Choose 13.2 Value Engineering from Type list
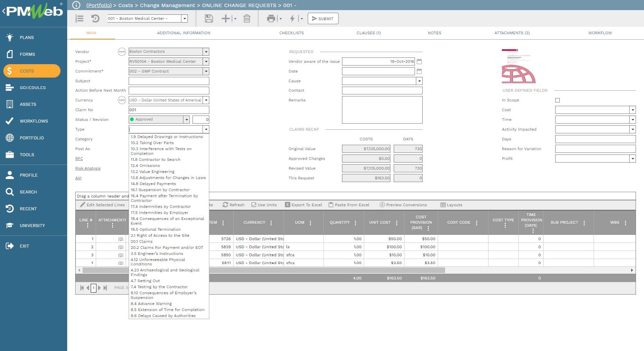The image size is (644, 351). point(169,172)
